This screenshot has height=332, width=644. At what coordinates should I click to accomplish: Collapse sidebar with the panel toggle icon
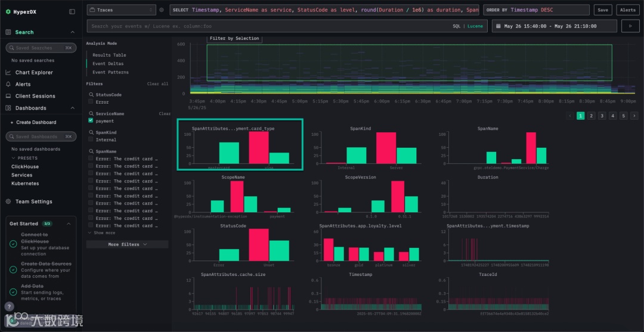(72, 12)
